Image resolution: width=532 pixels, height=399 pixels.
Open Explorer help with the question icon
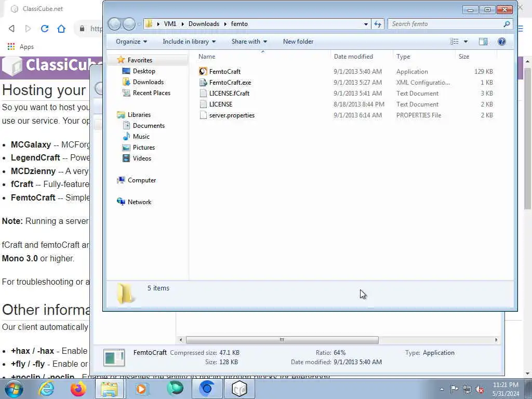point(501,42)
